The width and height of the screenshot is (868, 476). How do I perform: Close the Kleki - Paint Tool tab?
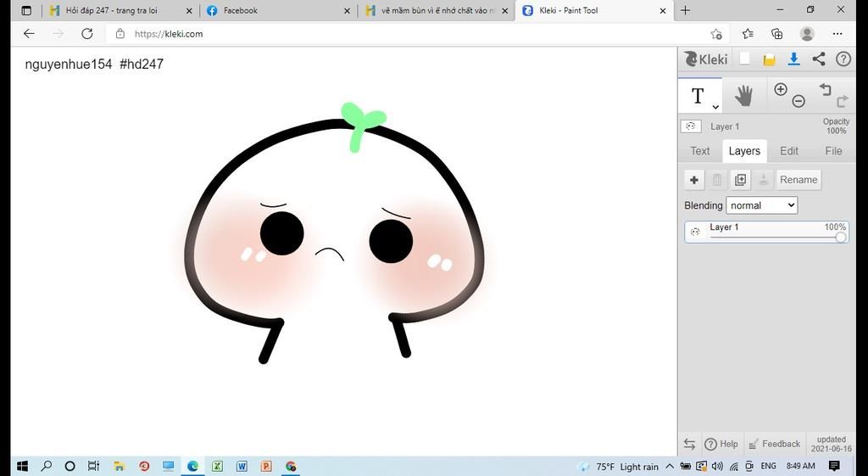663,10
